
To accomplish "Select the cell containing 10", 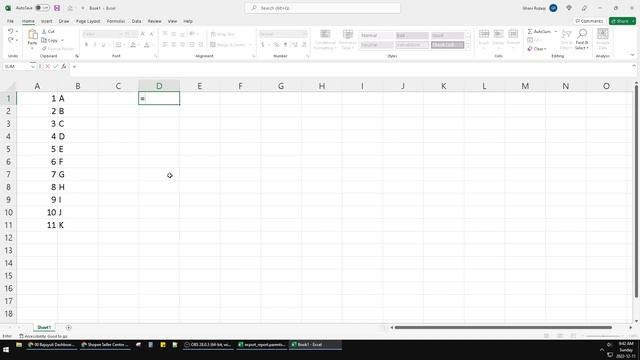I will point(37,212).
